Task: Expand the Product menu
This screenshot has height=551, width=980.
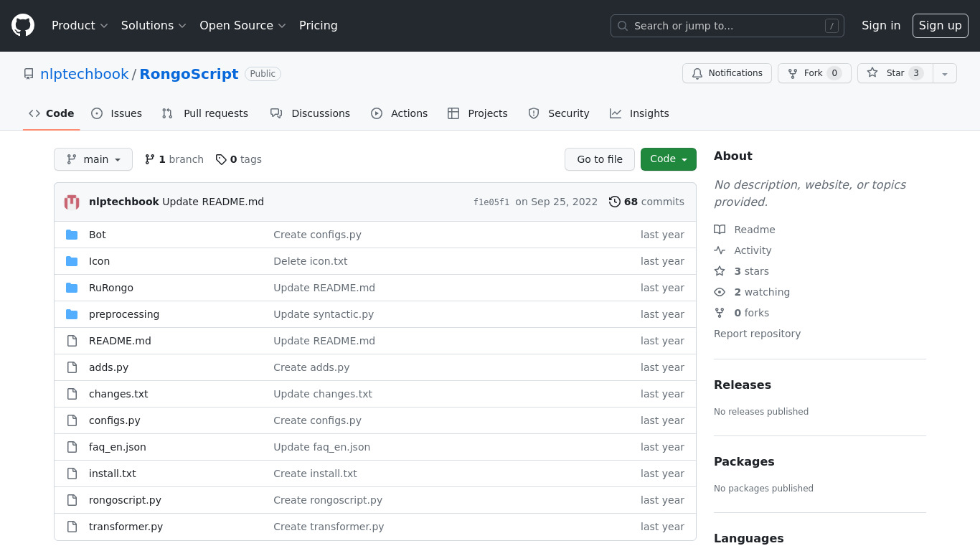Action: [80, 26]
